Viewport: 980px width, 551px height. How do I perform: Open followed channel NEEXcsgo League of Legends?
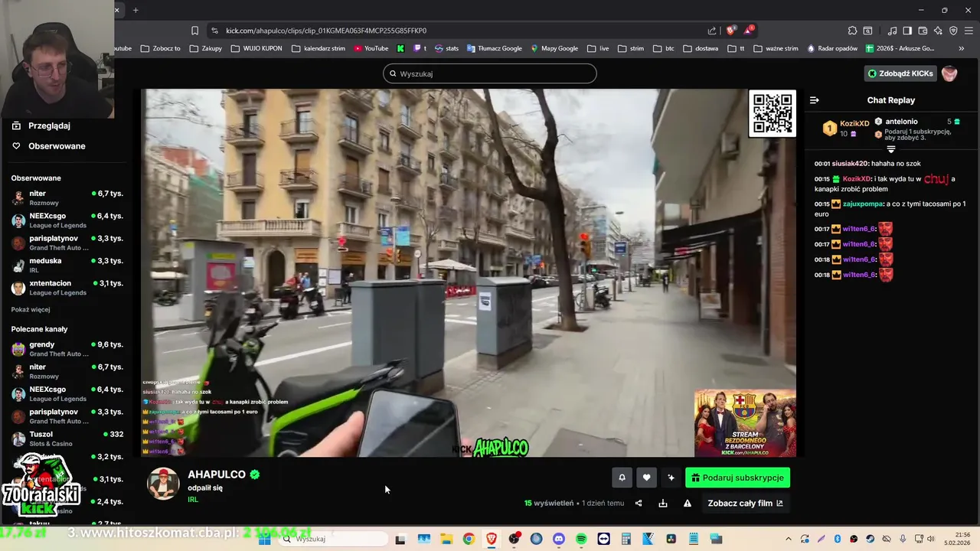tap(67, 220)
